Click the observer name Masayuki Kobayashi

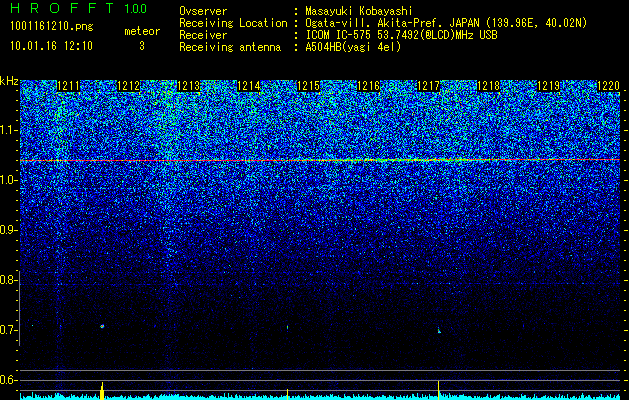pyautogui.click(x=359, y=11)
